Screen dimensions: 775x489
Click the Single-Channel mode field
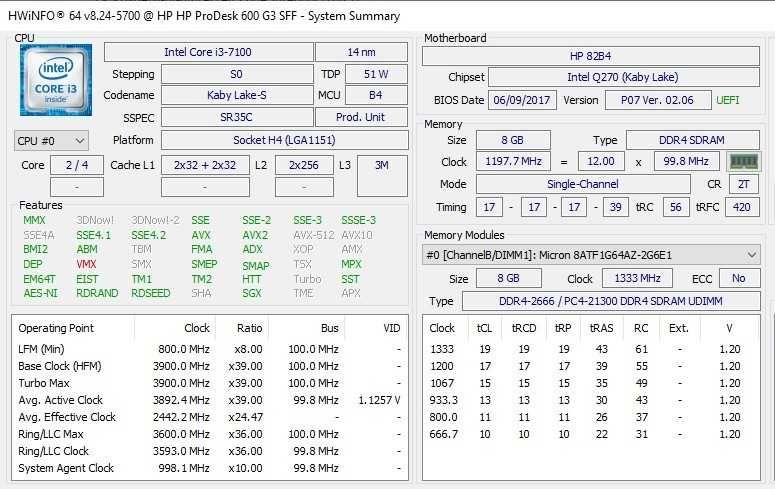(x=583, y=184)
